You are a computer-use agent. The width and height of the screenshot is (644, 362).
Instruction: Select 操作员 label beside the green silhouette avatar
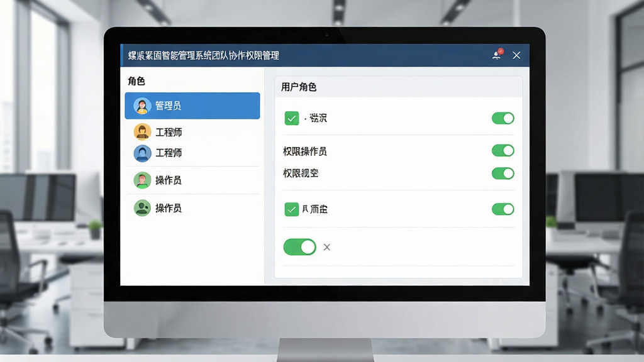(168, 208)
